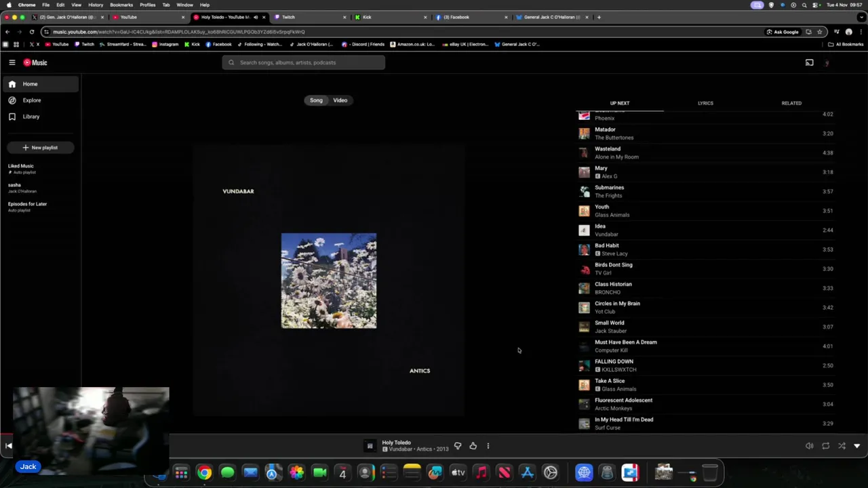Play Class Historian by BRONCHO
Image resolution: width=868 pixels, height=488 pixels.
click(705, 288)
